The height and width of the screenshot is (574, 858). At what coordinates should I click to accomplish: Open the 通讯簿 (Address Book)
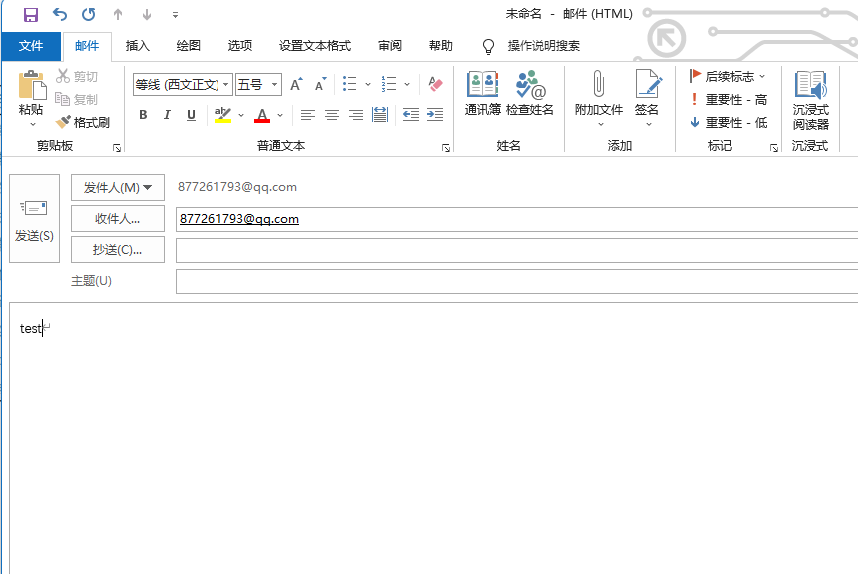[x=483, y=93]
